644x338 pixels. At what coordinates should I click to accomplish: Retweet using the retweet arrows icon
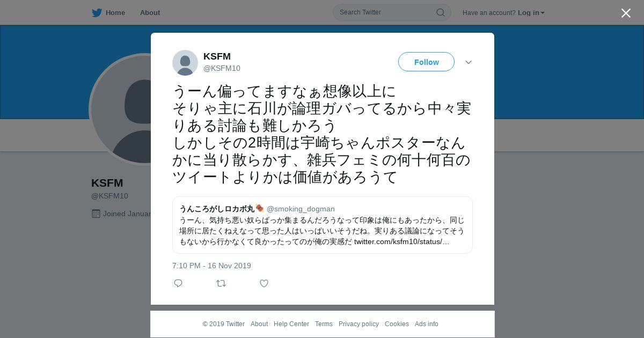221,283
